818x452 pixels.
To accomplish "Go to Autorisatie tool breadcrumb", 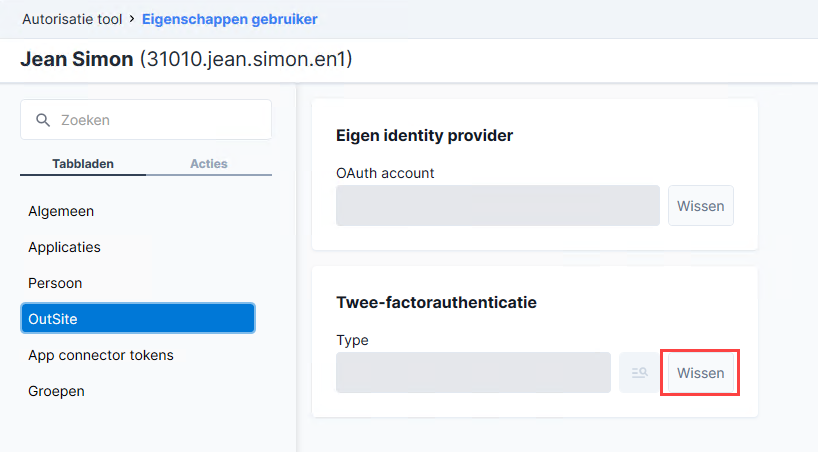I will [x=72, y=19].
